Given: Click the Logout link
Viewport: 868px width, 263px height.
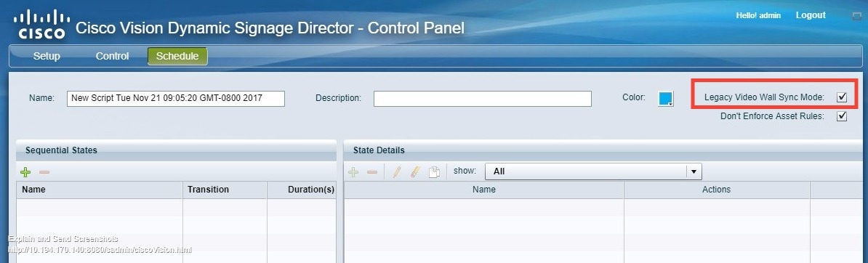Looking at the screenshot, I should [x=811, y=15].
